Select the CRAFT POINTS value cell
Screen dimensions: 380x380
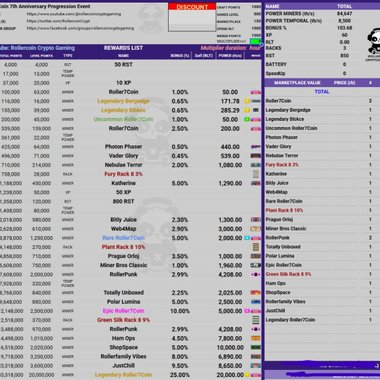256,7
